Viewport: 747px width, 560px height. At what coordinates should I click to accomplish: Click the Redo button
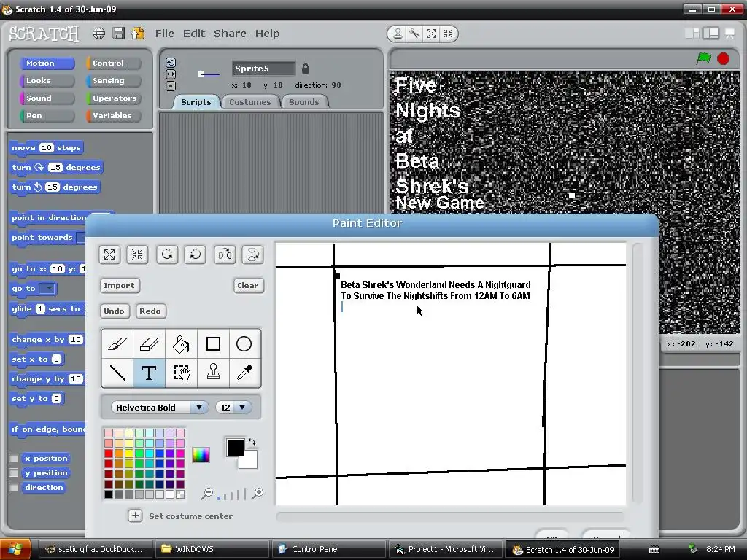(150, 311)
